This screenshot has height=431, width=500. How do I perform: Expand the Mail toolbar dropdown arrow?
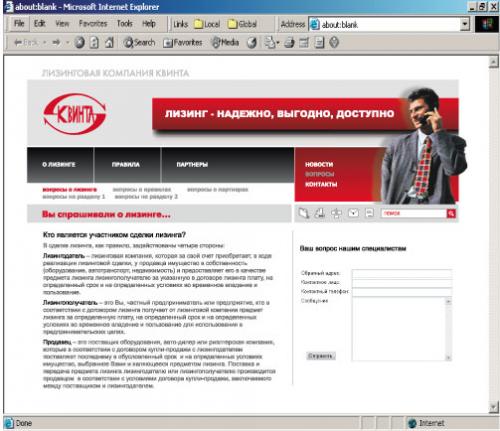278,43
